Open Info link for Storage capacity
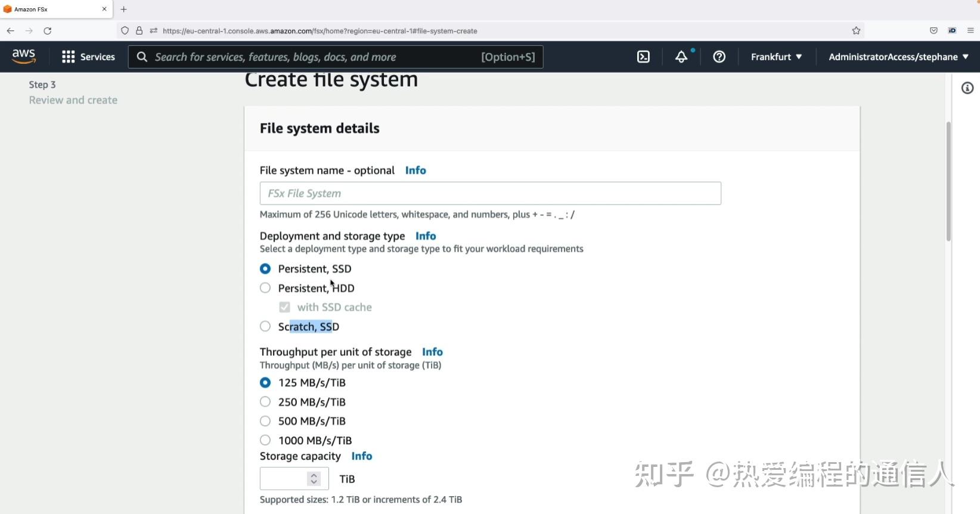980x514 pixels. [361, 456]
